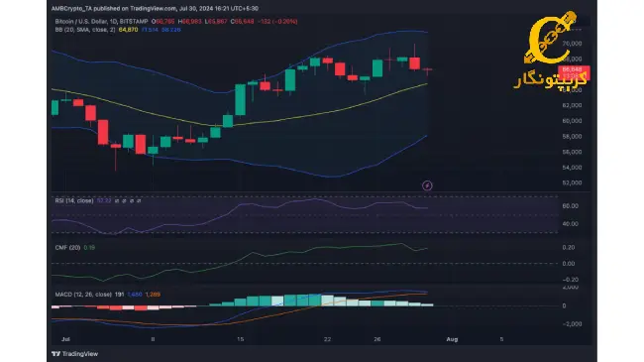Click the 60,000 price axis label
Screen dimensions: 644x362
pyautogui.click(x=572, y=121)
